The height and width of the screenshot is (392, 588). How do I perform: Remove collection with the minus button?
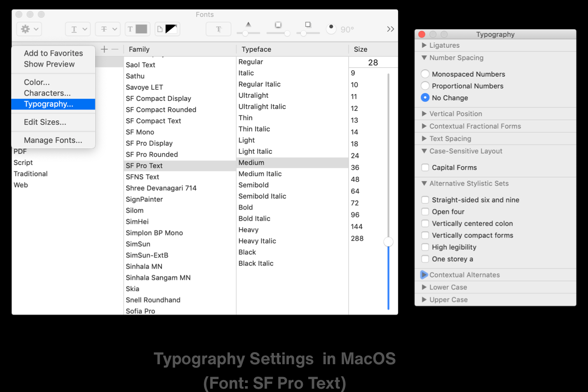click(x=115, y=49)
